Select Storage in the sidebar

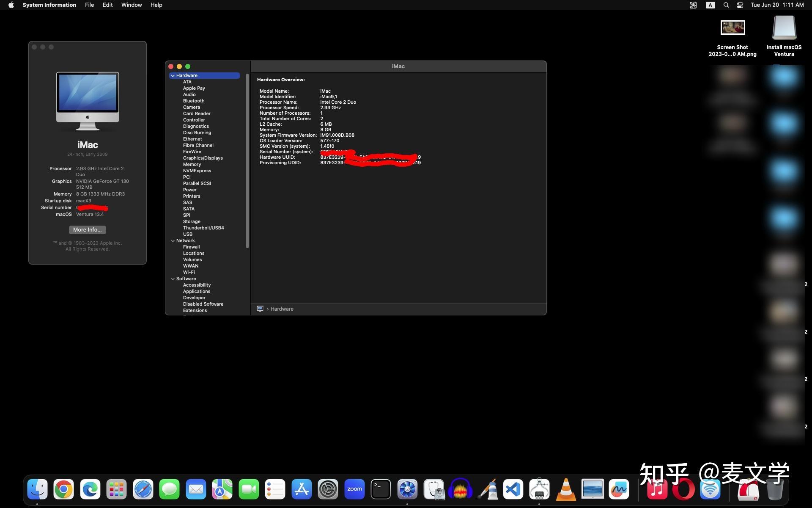[x=192, y=222]
